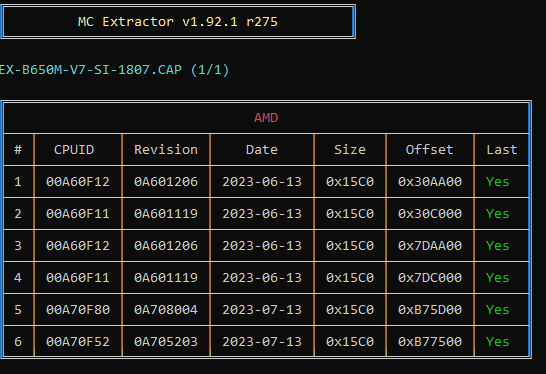
Task: Click the CPUID column header
Action: pos(74,150)
